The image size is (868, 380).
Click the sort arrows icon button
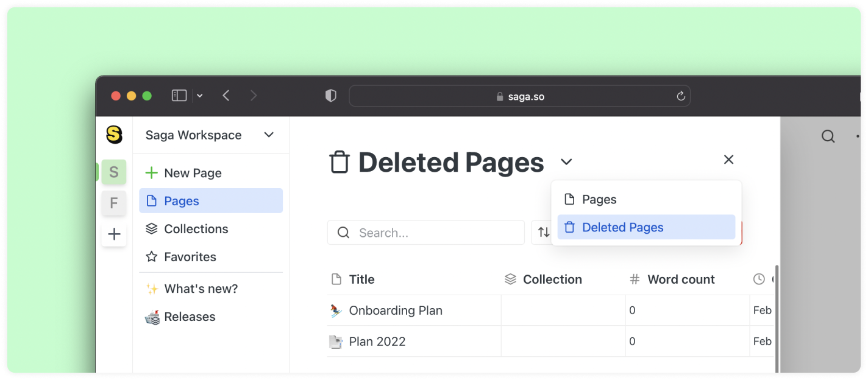[543, 233]
